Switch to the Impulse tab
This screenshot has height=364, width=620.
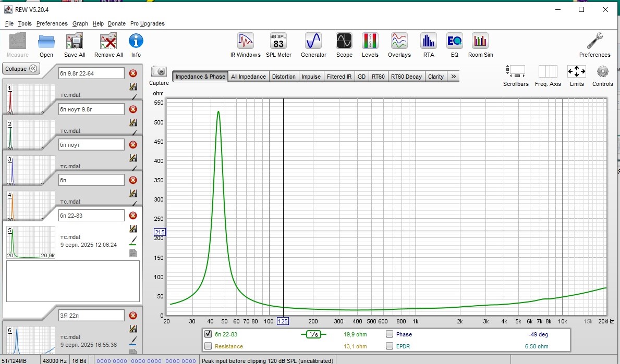(x=311, y=77)
